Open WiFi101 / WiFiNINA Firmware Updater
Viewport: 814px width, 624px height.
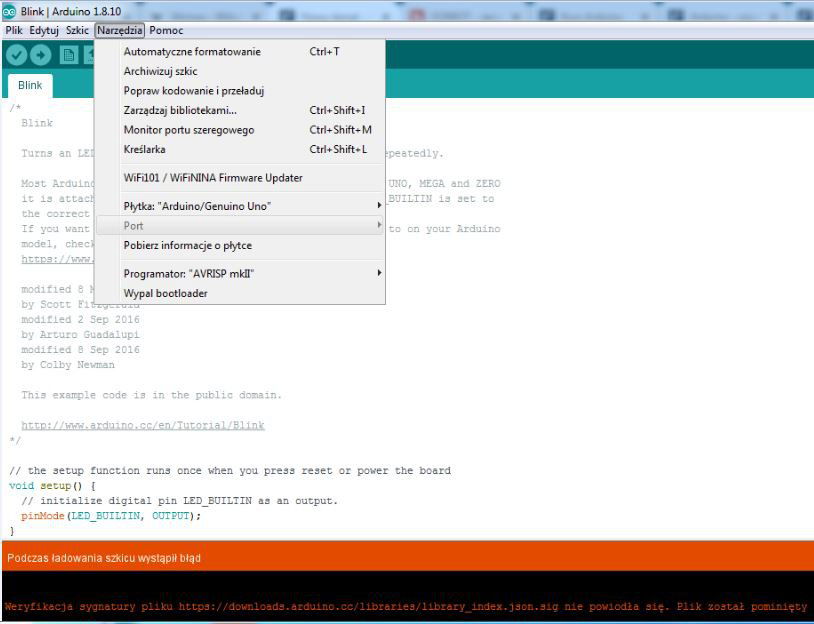click(x=240, y=178)
